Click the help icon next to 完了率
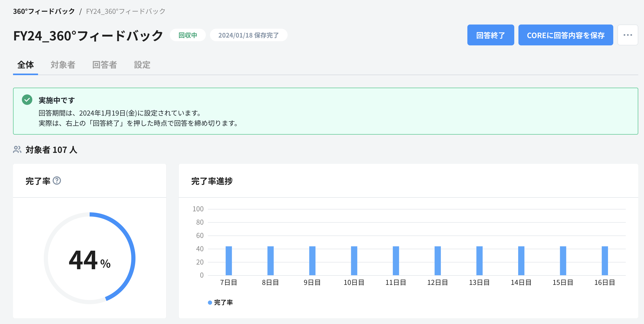The image size is (644, 324). [x=57, y=180]
